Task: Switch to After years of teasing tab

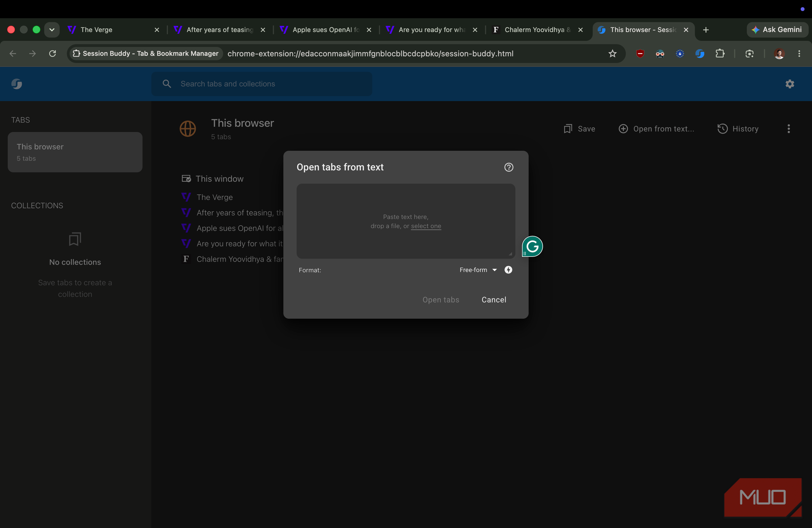Action: [219, 30]
